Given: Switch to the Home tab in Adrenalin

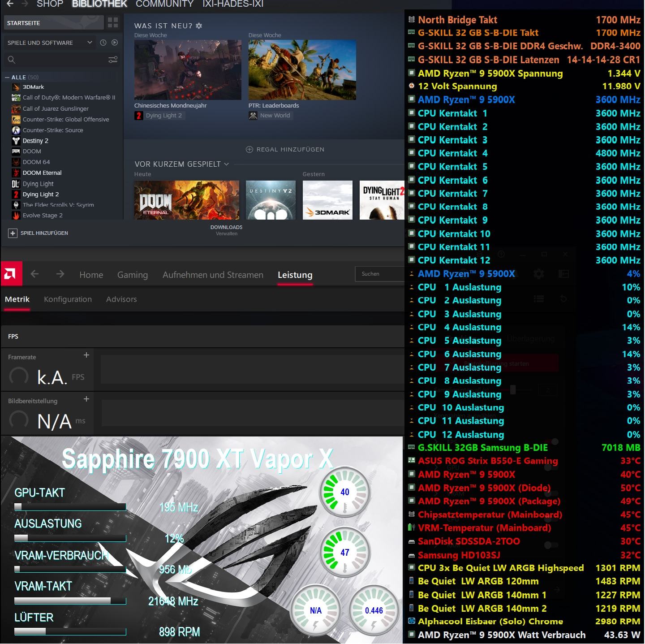Looking at the screenshot, I should pos(91,275).
